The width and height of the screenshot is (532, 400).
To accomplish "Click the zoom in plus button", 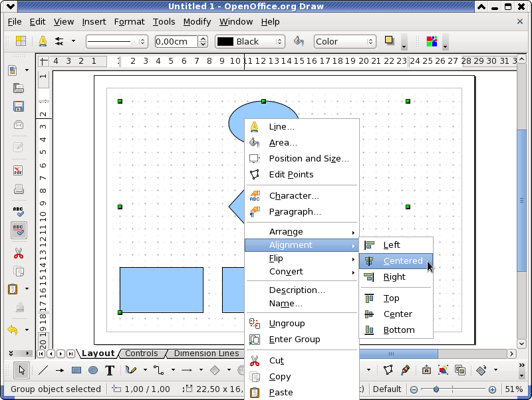I will [492, 389].
